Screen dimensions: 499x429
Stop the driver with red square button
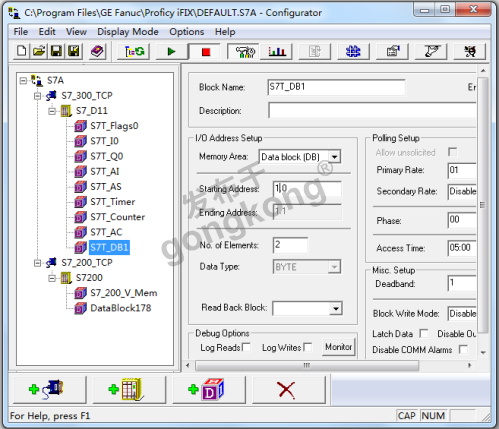[206, 51]
